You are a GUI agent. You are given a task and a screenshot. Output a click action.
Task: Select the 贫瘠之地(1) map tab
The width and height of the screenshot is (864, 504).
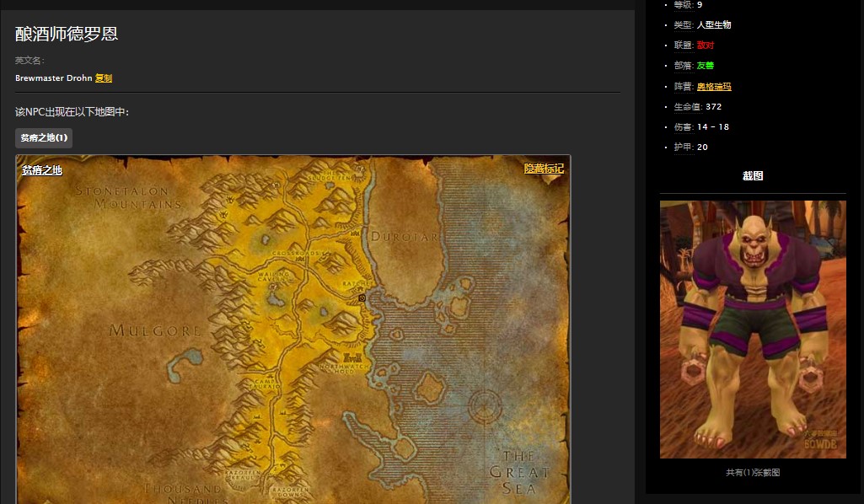pyautogui.click(x=44, y=137)
